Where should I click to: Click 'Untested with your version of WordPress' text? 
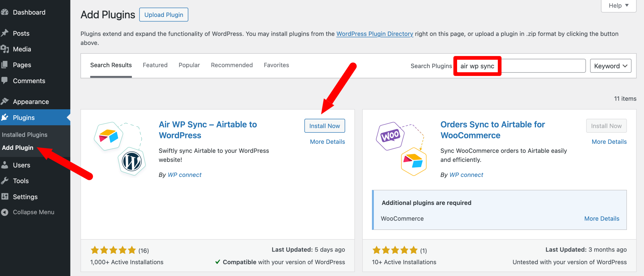pyautogui.click(x=570, y=262)
